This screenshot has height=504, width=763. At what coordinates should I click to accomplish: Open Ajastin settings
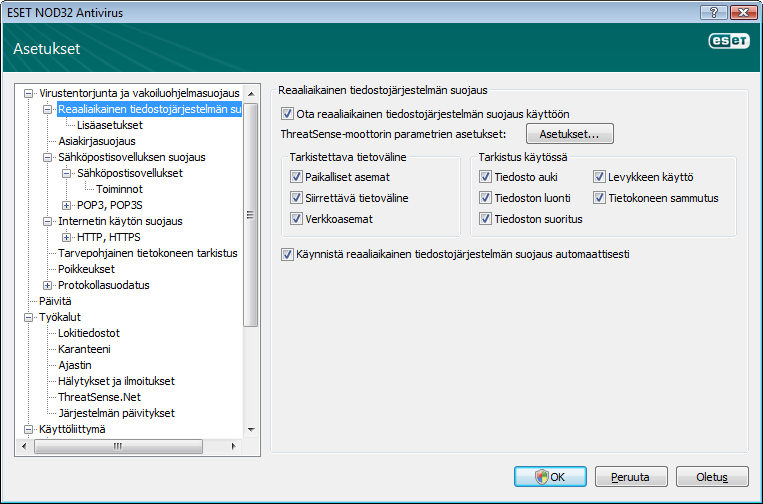pyautogui.click(x=75, y=365)
